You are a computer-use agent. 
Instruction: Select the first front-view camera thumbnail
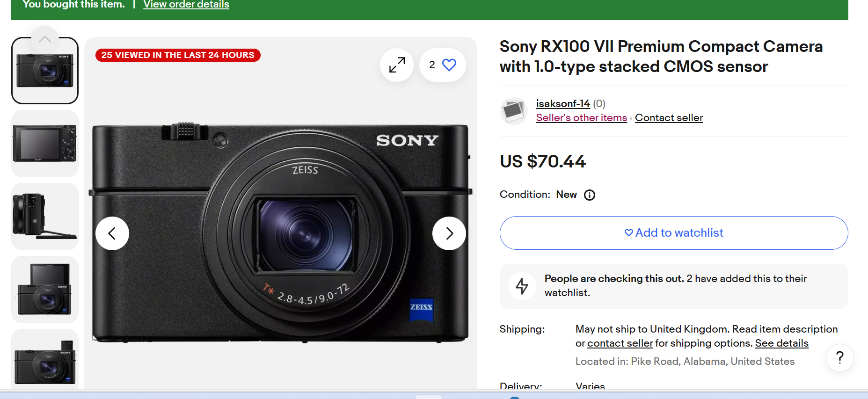pos(45,71)
